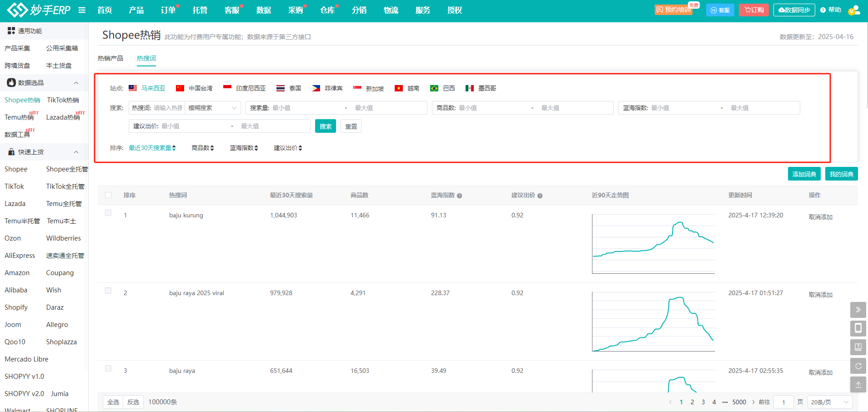Click the 帮助 help icon
The image size is (868, 412).
point(823,10)
